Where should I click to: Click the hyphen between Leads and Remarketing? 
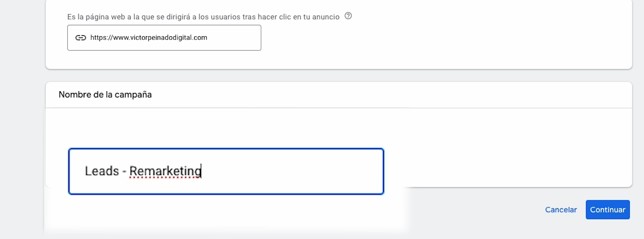124,172
